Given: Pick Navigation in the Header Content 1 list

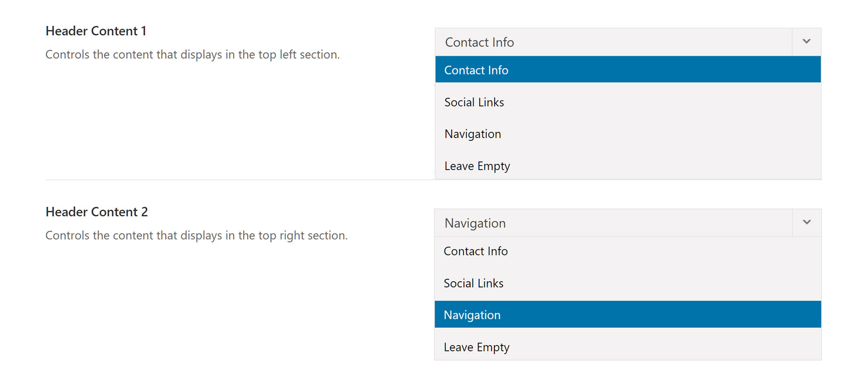Looking at the screenshot, I should 628,134.
